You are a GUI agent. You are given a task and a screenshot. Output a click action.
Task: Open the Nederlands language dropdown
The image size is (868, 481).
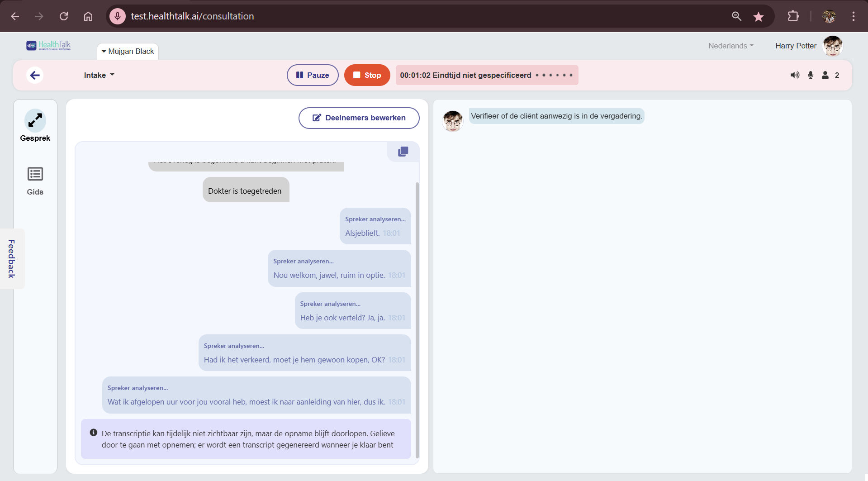click(730, 46)
